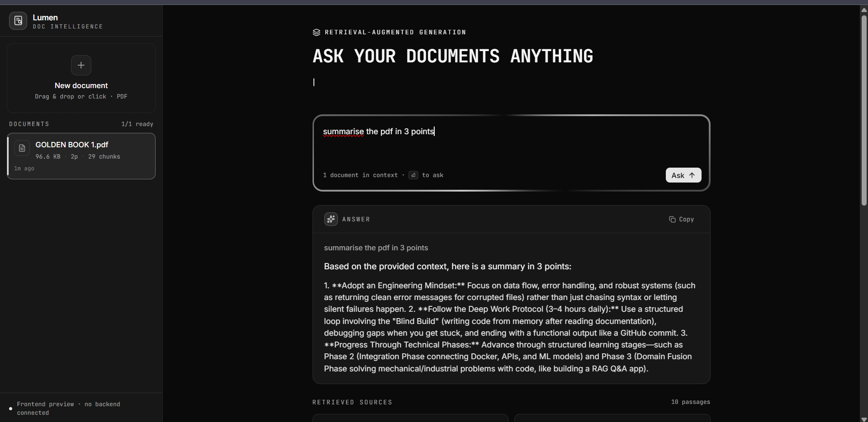This screenshot has height=422, width=868.
Task: Click the question text input box
Action: 511,142
